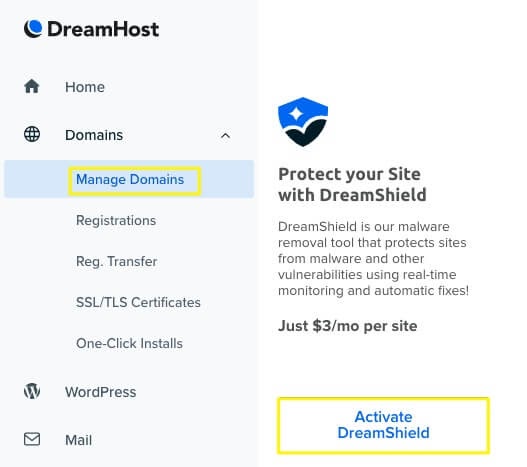Screen dimensions: 527x467
Task: Open Reg. Transfer submenu item
Action: [x=117, y=262]
